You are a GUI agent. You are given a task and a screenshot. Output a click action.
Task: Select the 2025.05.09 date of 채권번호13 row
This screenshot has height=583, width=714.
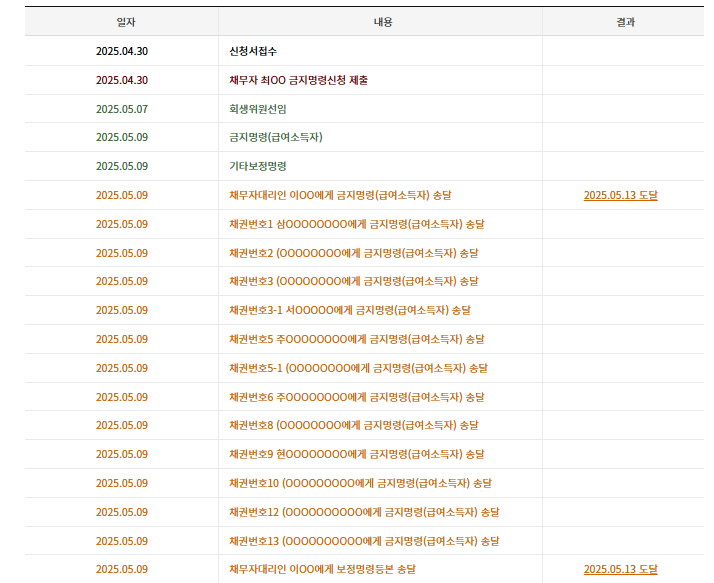(x=122, y=541)
